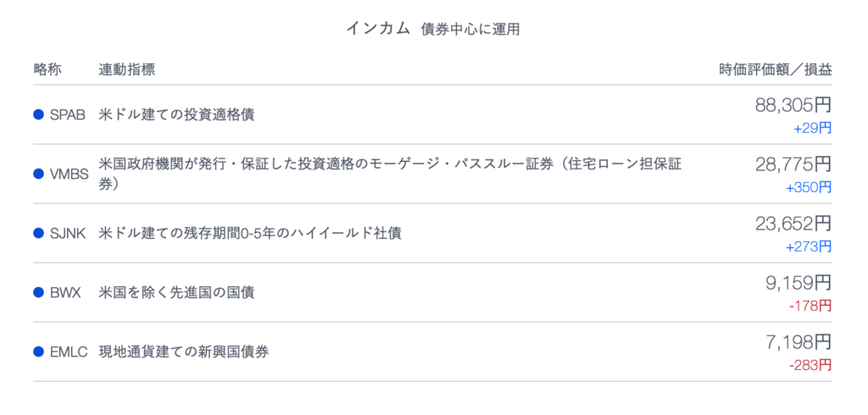Select the SJNK ticker label
The width and height of the screenshot is (868, 415).
click(68, 234)
